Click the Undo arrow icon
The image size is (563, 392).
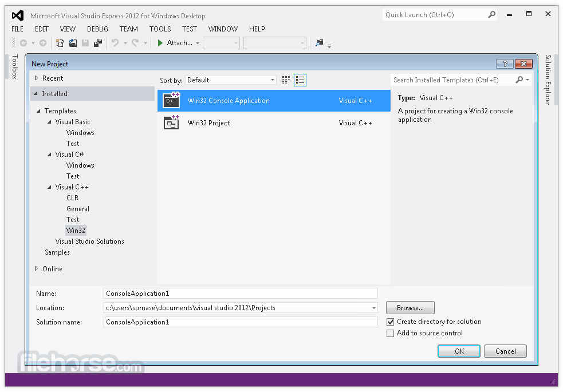pyautogui.click(x=115, y=43)
